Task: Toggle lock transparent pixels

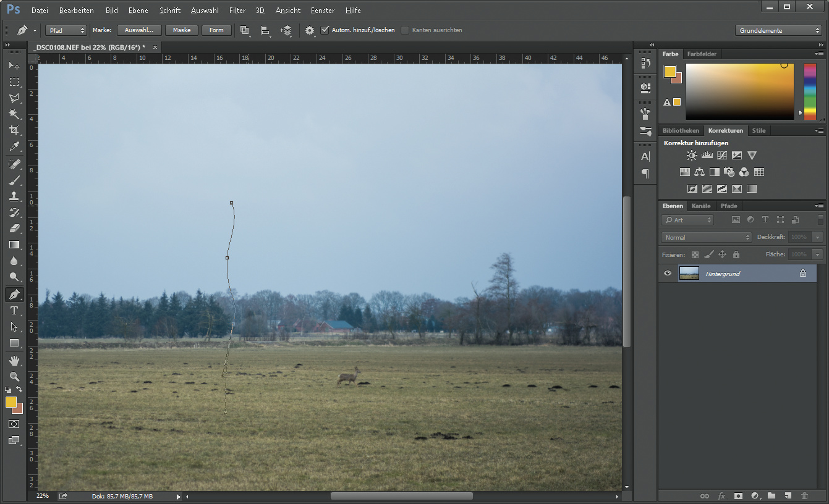Action: [x=695, y=254]
